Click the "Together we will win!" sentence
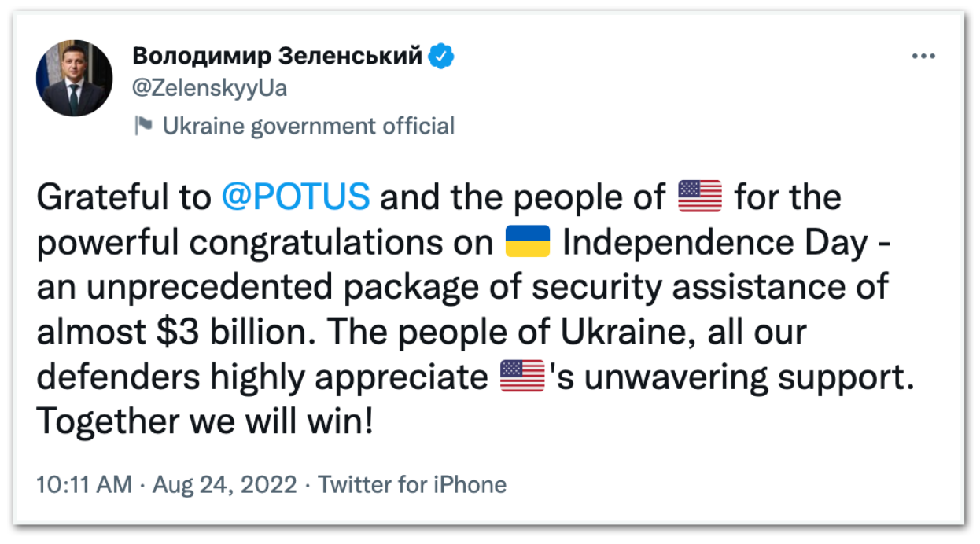This screenshot has height=544, width=980. pos(204,423)
